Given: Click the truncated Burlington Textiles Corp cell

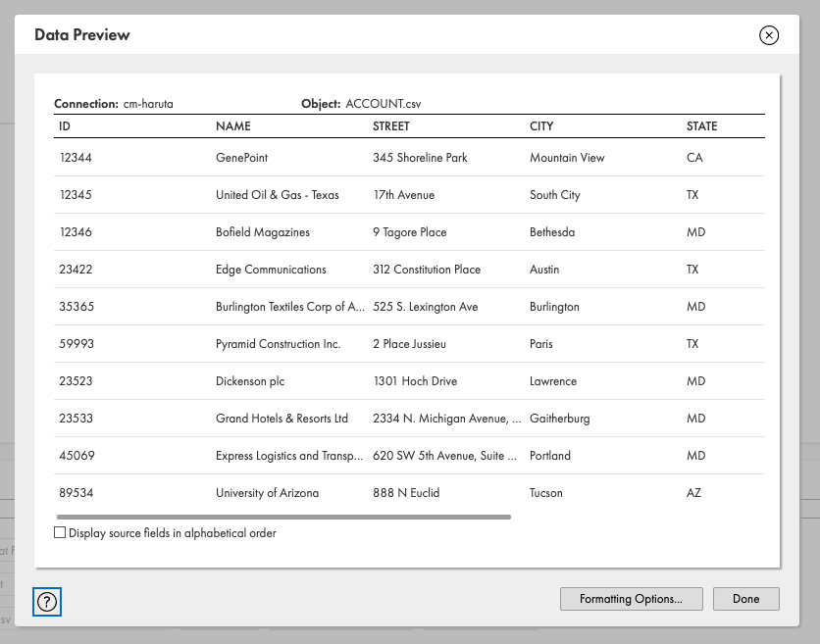Looking at the screenshot, I should 290,307.
